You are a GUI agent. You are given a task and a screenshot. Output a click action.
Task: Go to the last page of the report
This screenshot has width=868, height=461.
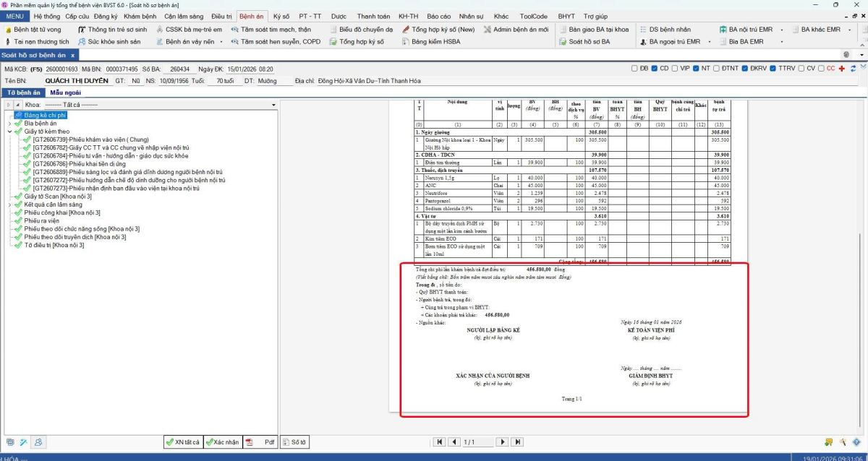[517, 441]
